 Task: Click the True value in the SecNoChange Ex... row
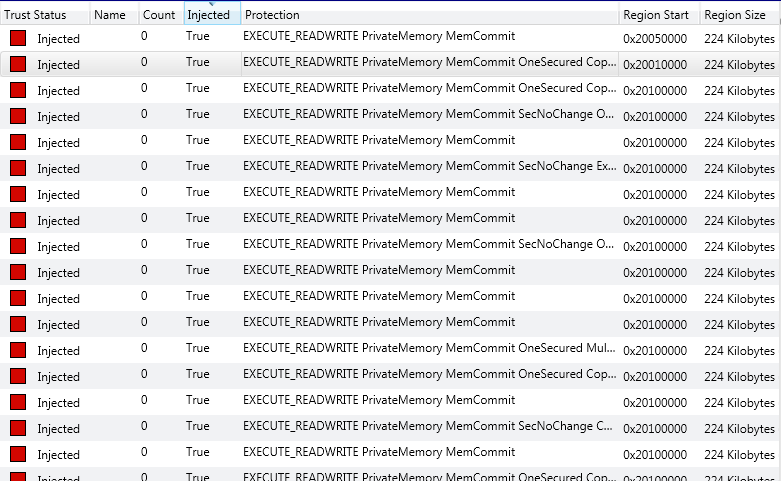point(198,166)
